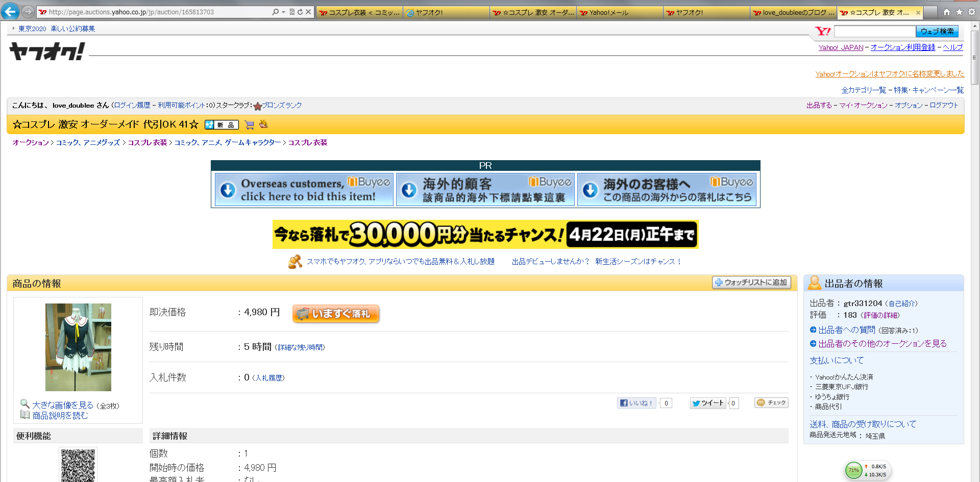Click コミック、アニメグッズ breadcrumb link
This screenshot has width=980, height=482.
coord(88,142)
